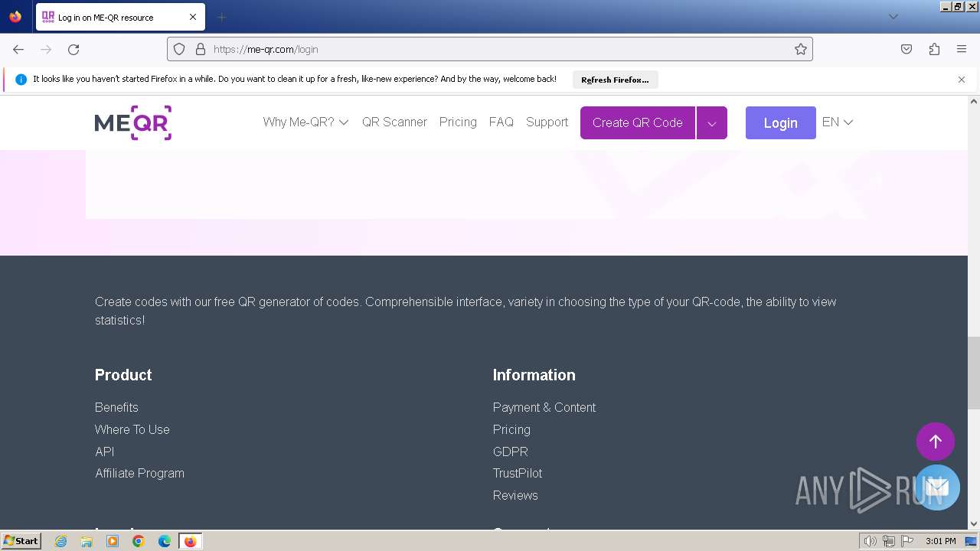Screen dimensions: 980x551
Task: Open Firefox application menu hamburger
Action: click(x=962, y=49)
